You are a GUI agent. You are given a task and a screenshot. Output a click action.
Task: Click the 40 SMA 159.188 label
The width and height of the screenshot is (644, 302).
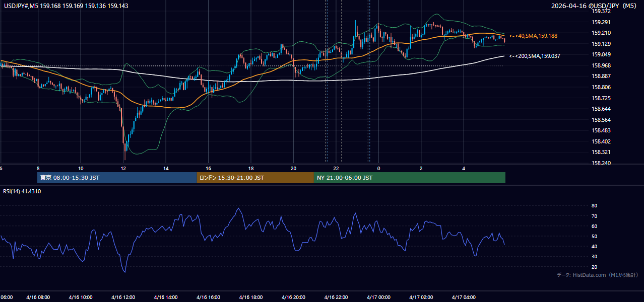pyautogui.click(x=533, y=36)
